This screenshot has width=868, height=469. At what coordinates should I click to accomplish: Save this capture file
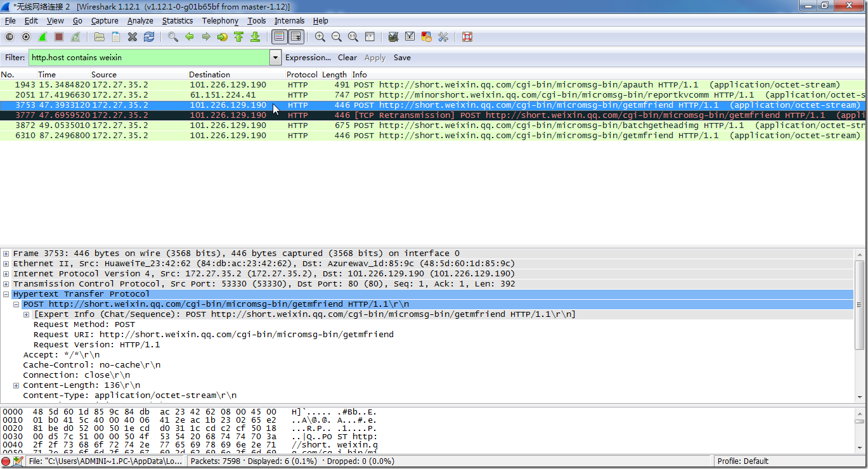116,37
